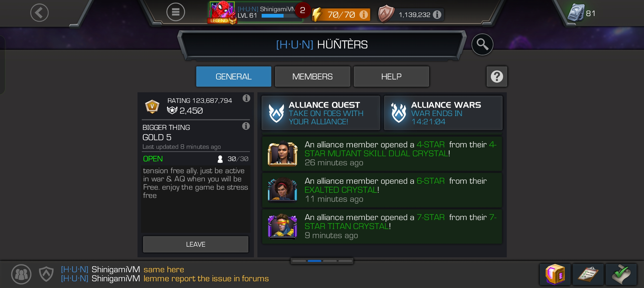Search alliances with magnifying glass icon
Viewport: 644px width, 288px height.
pyautogui.click(x=482, y=44)
